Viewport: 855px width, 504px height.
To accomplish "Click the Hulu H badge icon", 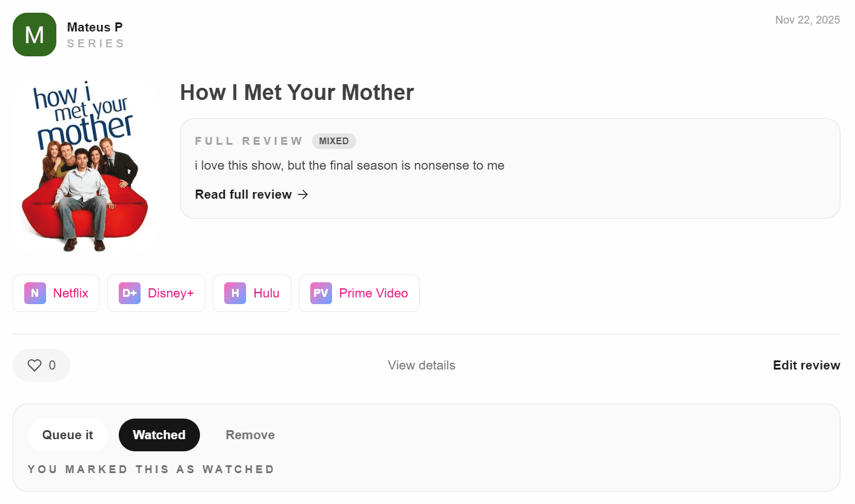I will (235, 293).
